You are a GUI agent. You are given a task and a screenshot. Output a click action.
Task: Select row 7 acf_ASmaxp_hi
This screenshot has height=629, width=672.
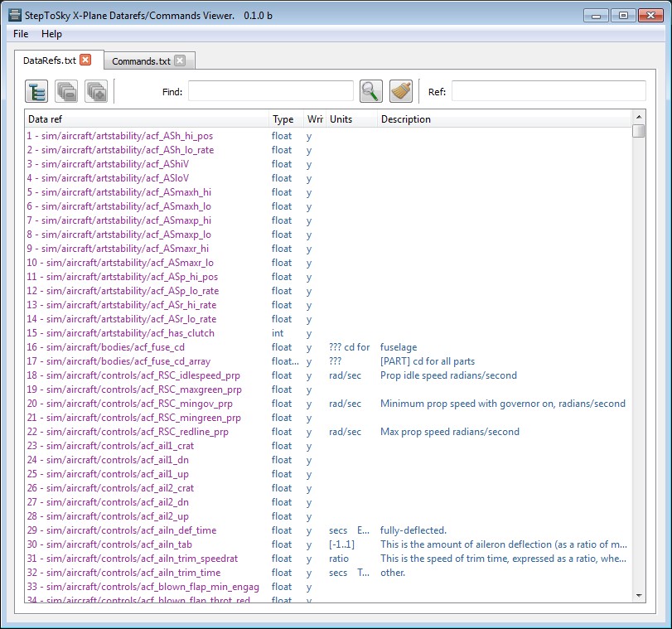click(328, 220)
